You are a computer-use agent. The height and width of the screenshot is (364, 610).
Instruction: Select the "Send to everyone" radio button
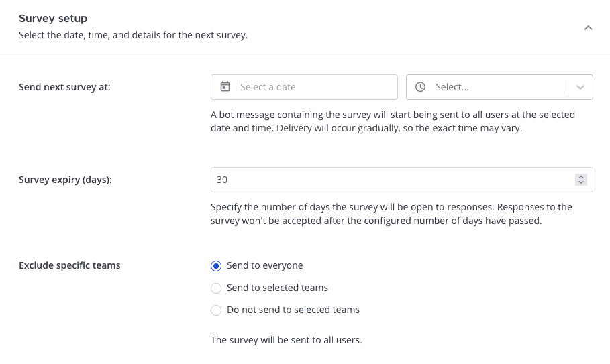click(216, 266)
